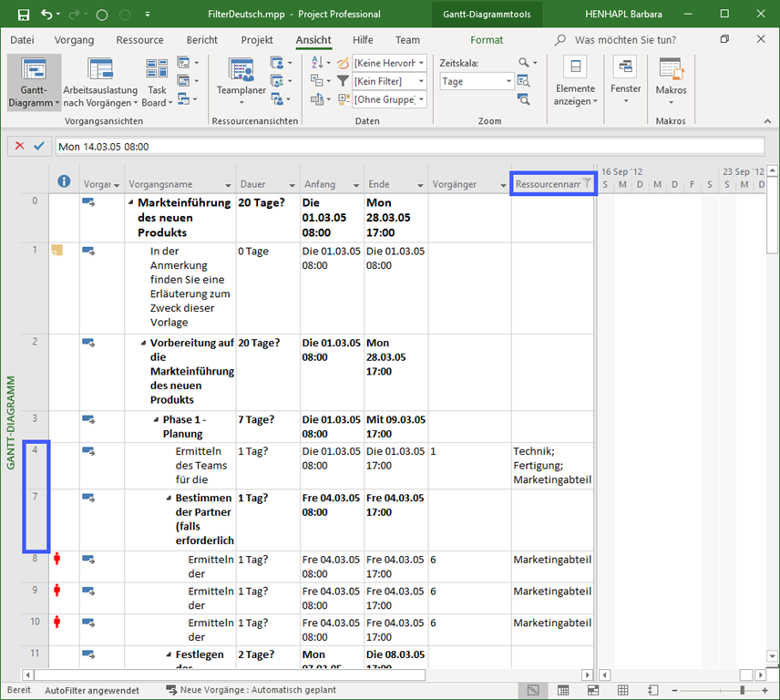Open the Format tab
Image resolution: width=780 pixels, height=700 pixels.
pyautogui.click(x=487, y=40)
